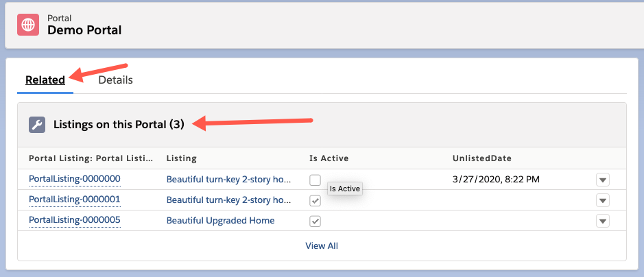Click the wrench icon beside Listings on this Portal

tap(37, 125)
